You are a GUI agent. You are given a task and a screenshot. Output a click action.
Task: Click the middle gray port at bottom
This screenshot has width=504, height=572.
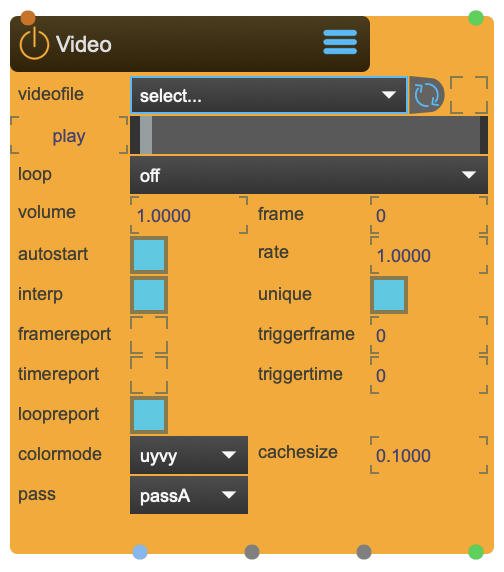coord(252,552)
